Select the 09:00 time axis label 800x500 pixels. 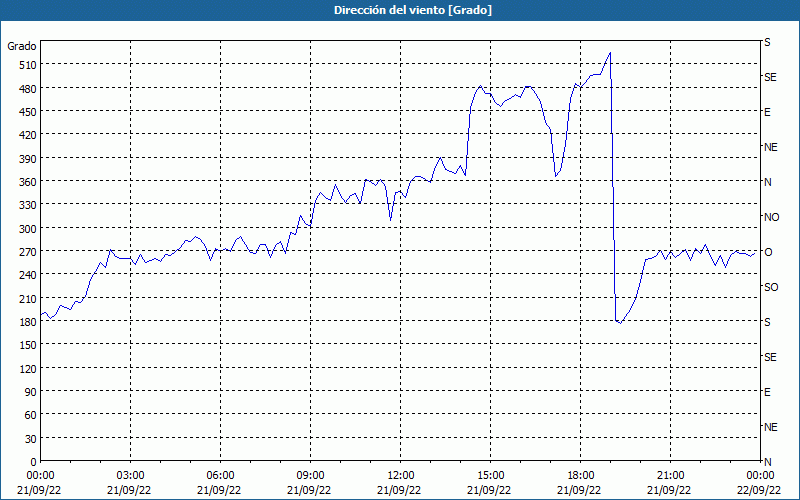click(x=310, y=476)
